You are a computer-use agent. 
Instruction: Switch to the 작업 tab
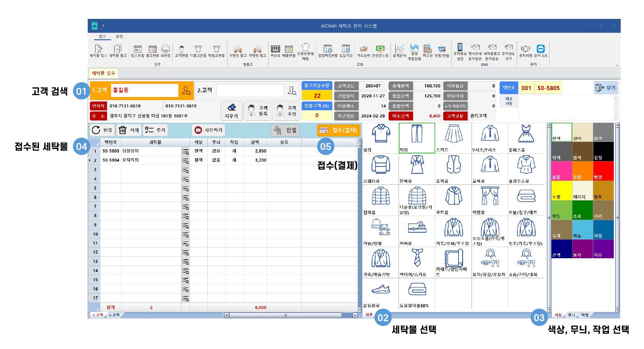[x=585, y=315]
